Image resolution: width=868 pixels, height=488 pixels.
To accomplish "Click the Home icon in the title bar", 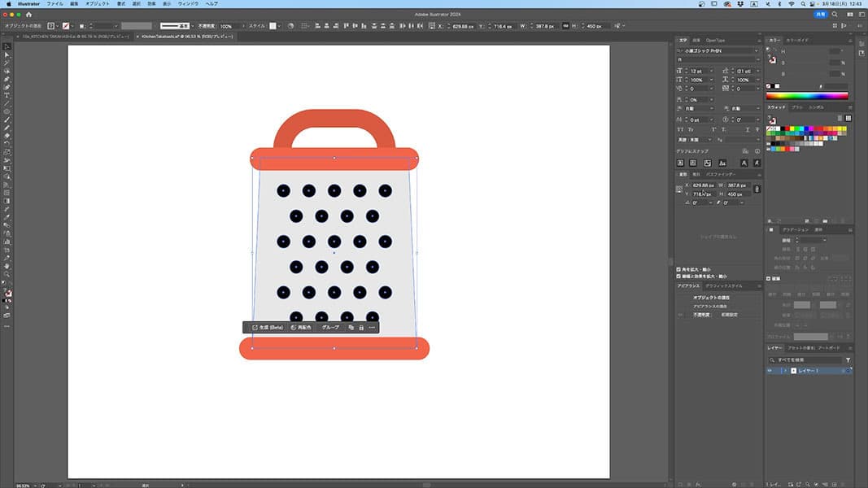I will coord(29,15).
